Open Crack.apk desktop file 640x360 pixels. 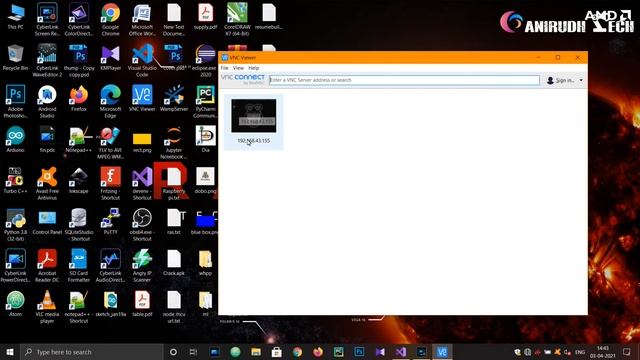[174, 262]
